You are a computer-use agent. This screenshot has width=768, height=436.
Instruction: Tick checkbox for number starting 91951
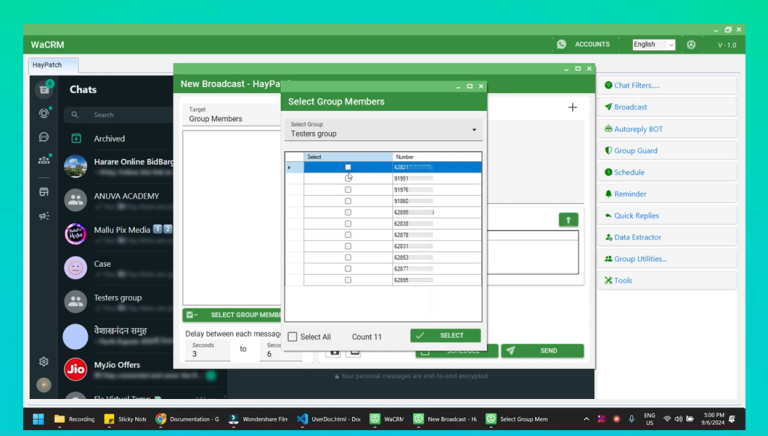pyautogui.click(x=348, y=178)
